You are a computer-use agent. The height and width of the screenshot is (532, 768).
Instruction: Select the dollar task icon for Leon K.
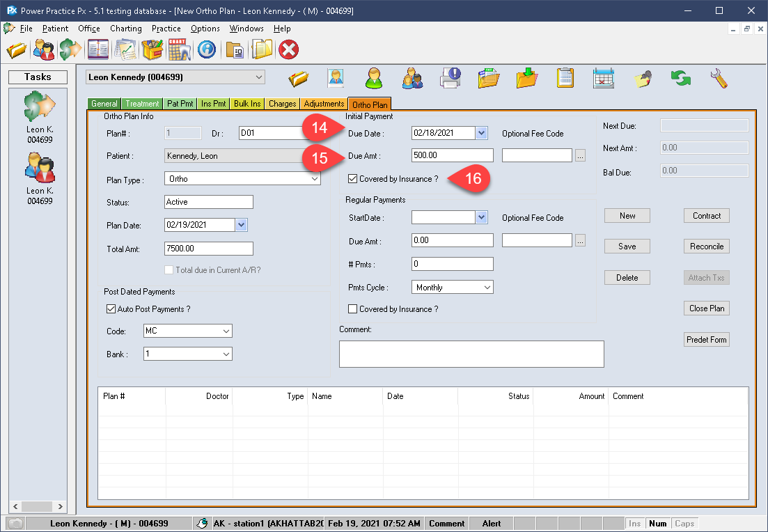click(x=40, y=107)
